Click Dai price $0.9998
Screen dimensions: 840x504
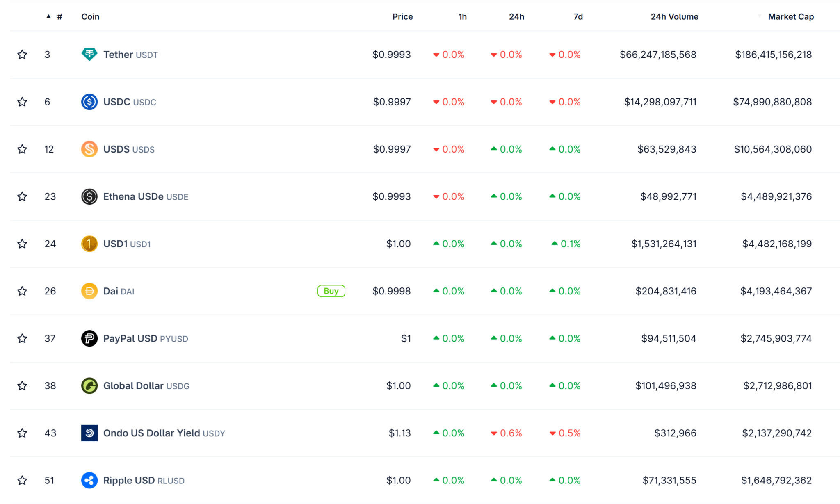(391, 291)
